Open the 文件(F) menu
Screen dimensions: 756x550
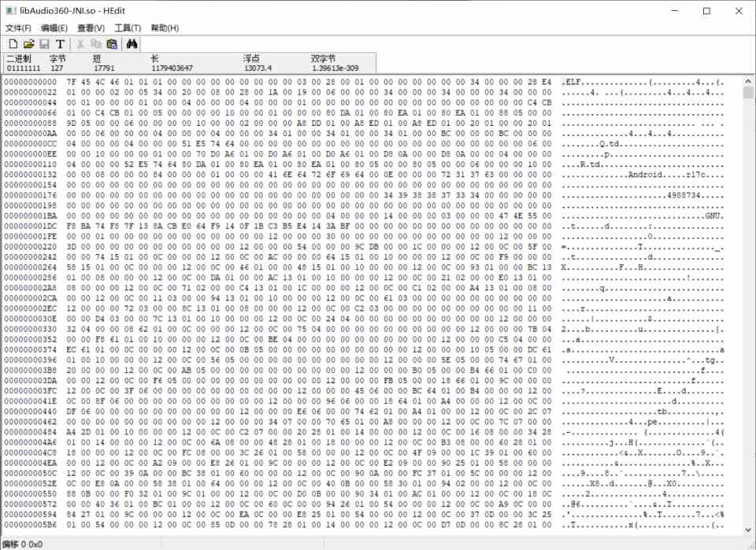18,28
